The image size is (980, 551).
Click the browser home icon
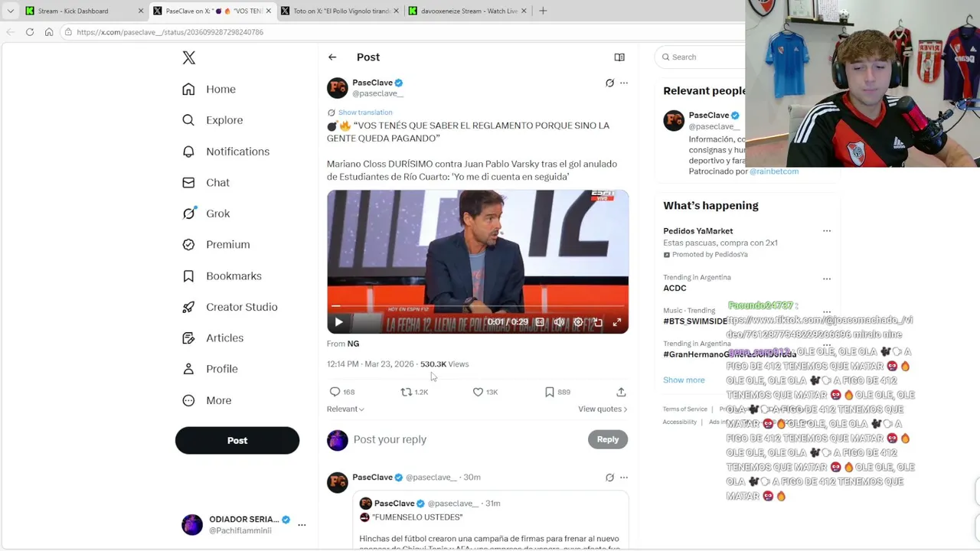(49, 32)
